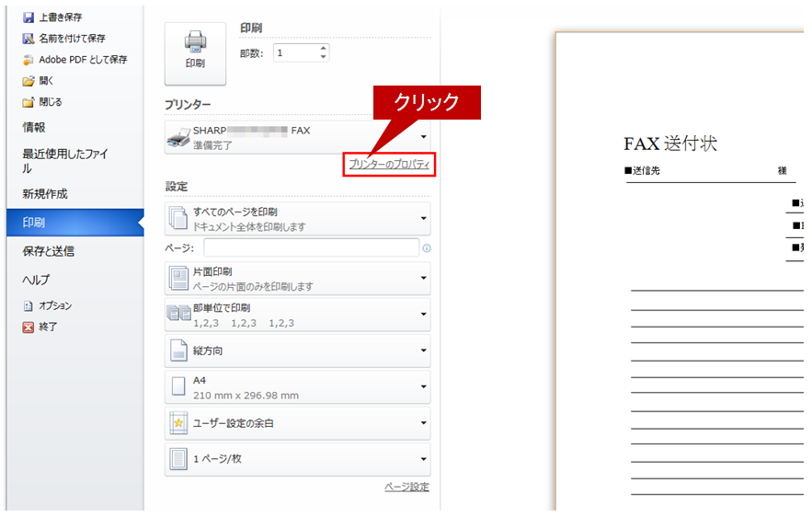
Task: Click the collated copies (部単位で印刷) icon
Action: [x=179, y=314]
